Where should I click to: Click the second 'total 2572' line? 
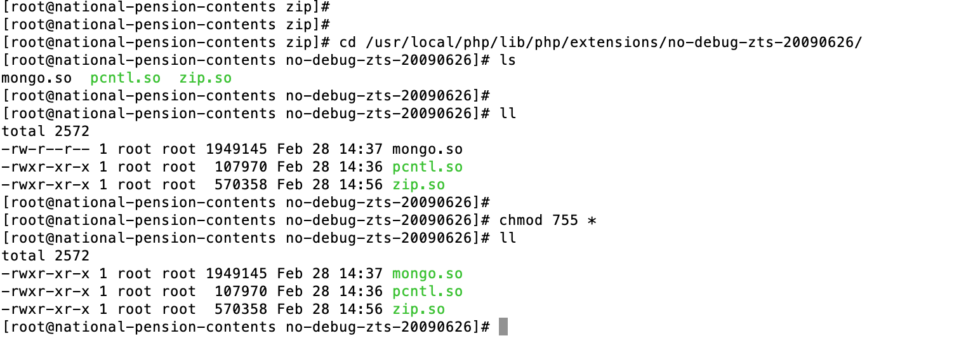point(46,256)
